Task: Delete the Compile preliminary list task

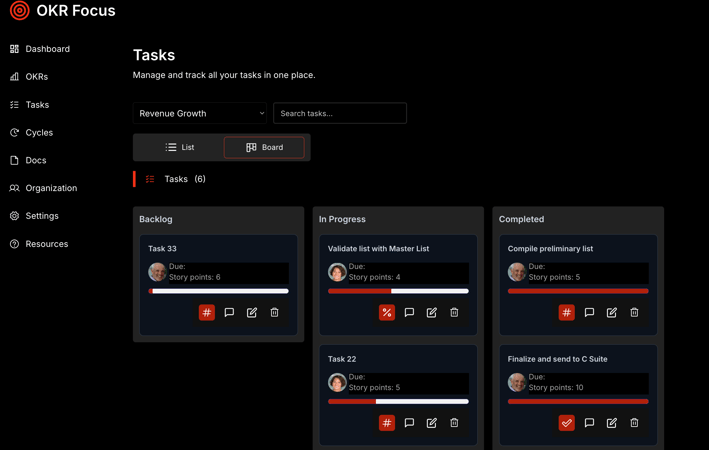Action: 634,313
